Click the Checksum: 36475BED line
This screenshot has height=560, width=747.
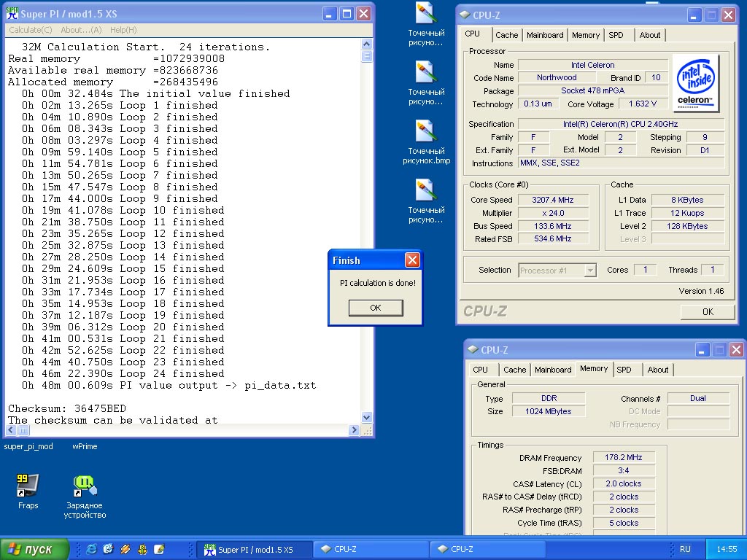pyautogui.click(x=66, y=408)
